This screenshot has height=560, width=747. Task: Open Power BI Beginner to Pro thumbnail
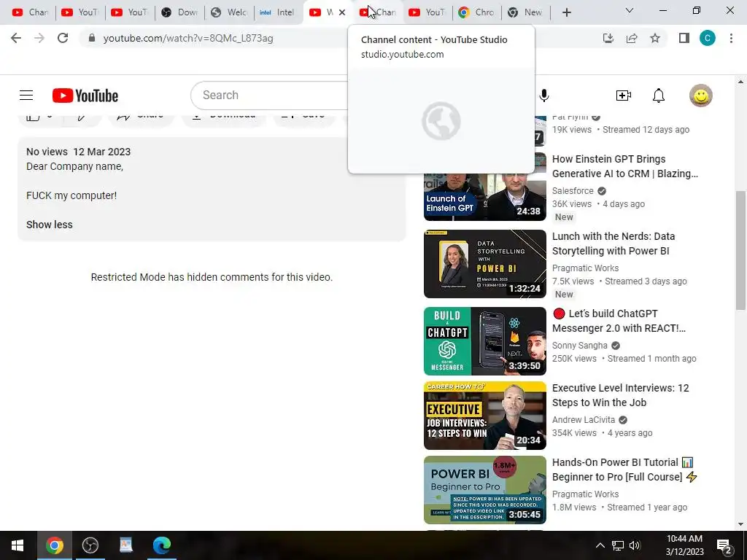485,490
